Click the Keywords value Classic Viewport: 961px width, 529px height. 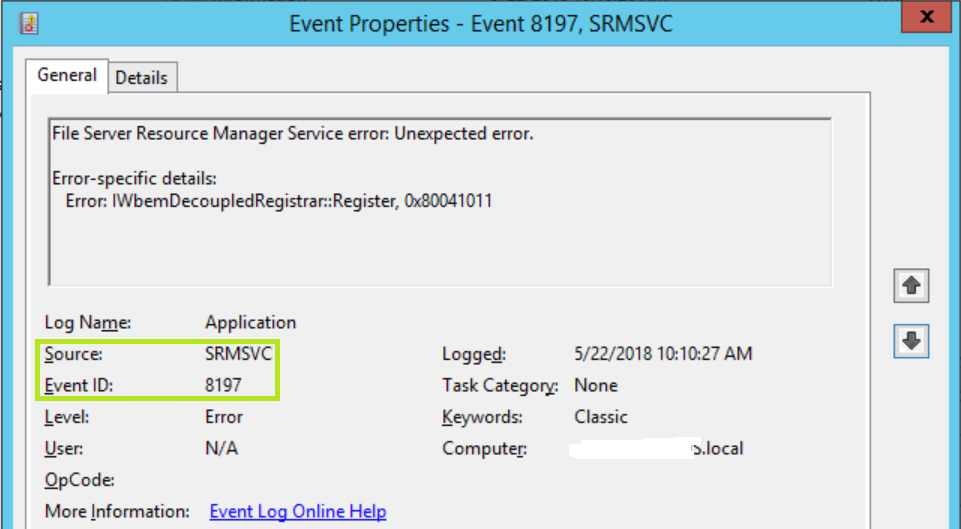(601, 417)
